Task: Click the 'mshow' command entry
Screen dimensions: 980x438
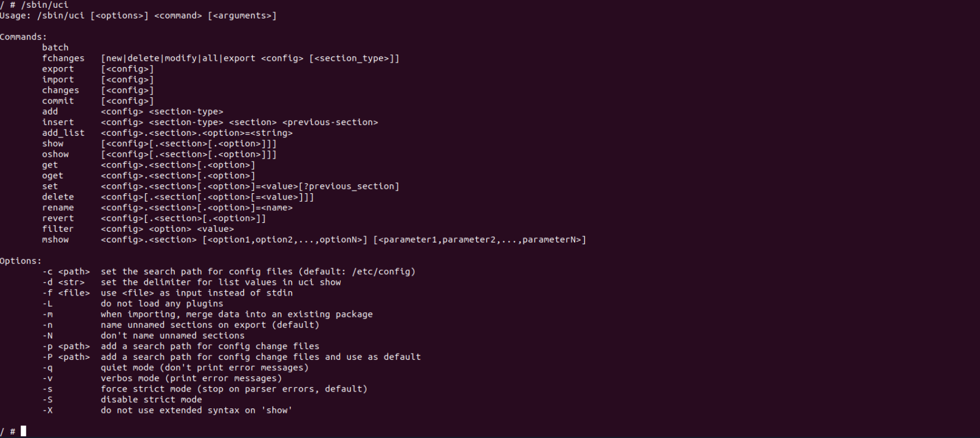Action: click(55, 240)
